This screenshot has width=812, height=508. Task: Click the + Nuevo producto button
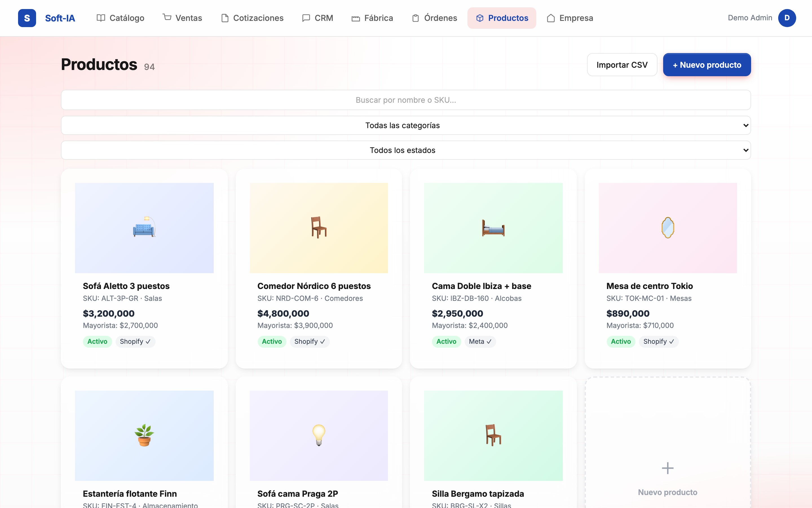click(707, 65)
